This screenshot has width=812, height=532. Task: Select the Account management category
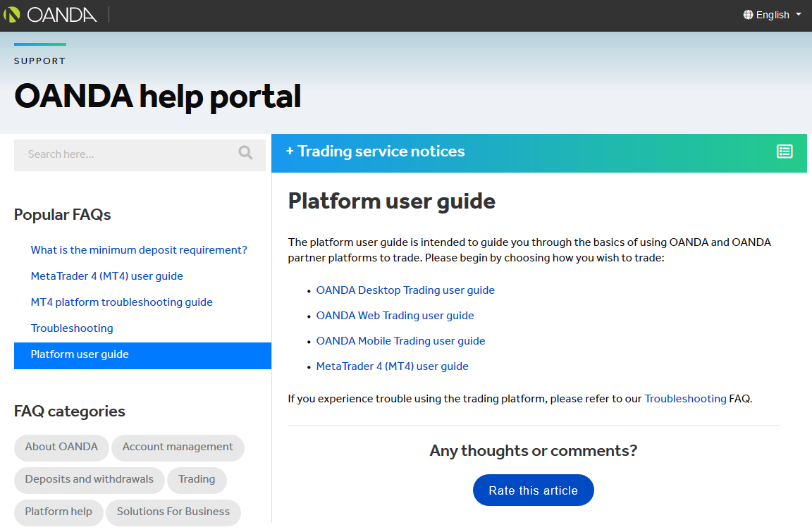(x=178, y=447)
